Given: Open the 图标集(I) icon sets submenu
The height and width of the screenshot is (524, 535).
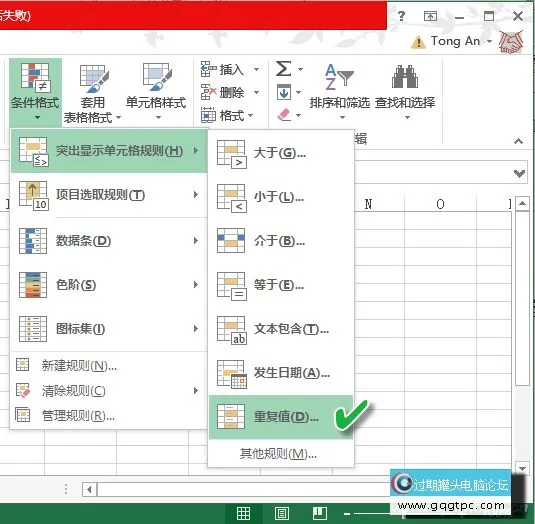Looking at the screenshot, I should [109, 329].
